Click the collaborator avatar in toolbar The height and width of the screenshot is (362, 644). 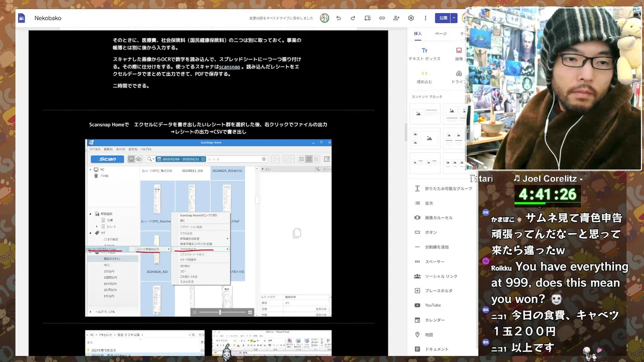click(x=325, y=18)
